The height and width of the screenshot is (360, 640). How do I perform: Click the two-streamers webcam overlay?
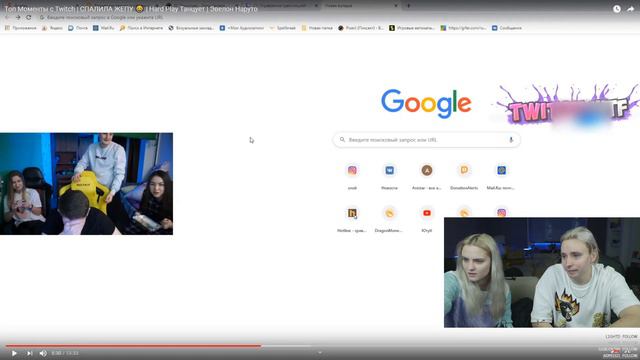tap(542, 272)
